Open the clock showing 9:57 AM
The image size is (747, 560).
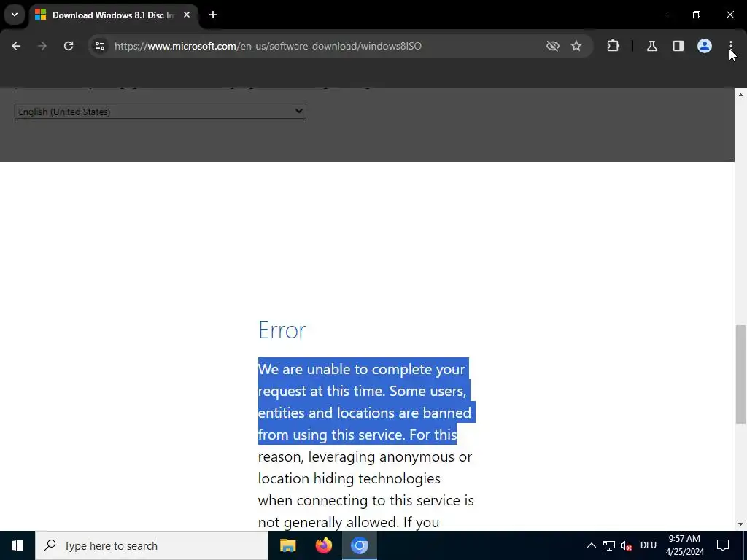684,545
